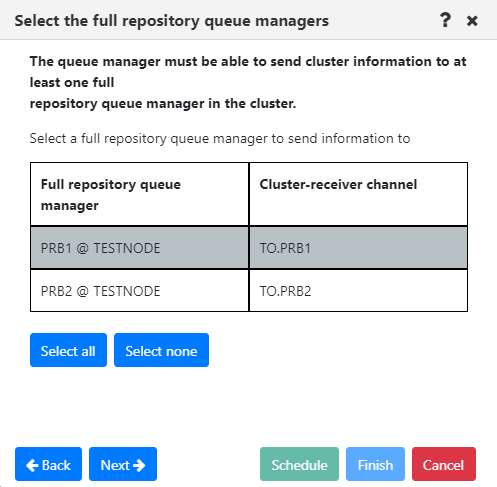Click the TO.PRB2 channel cell
497x487 pixels.
click(x=358, y=291)
